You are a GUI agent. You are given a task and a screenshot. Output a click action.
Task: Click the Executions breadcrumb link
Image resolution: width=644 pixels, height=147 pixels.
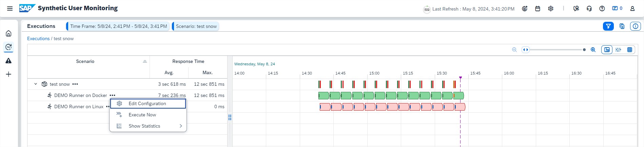38,38
